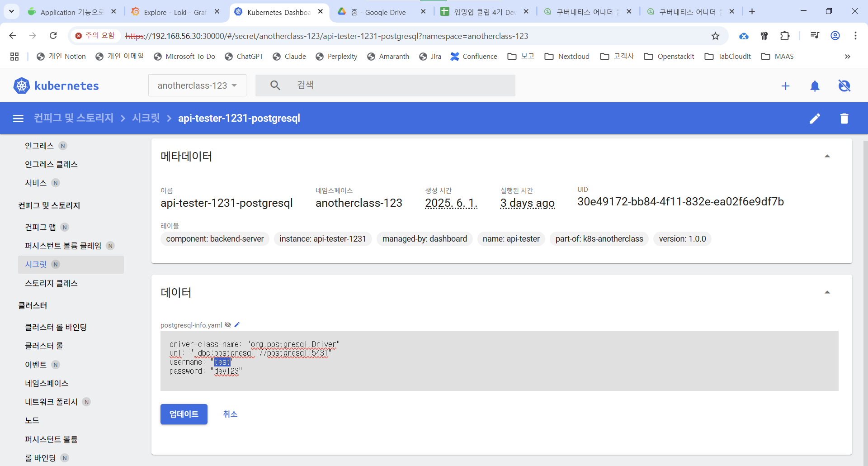Open the Nextcloud bookmark folder

[x=567, y=57]
